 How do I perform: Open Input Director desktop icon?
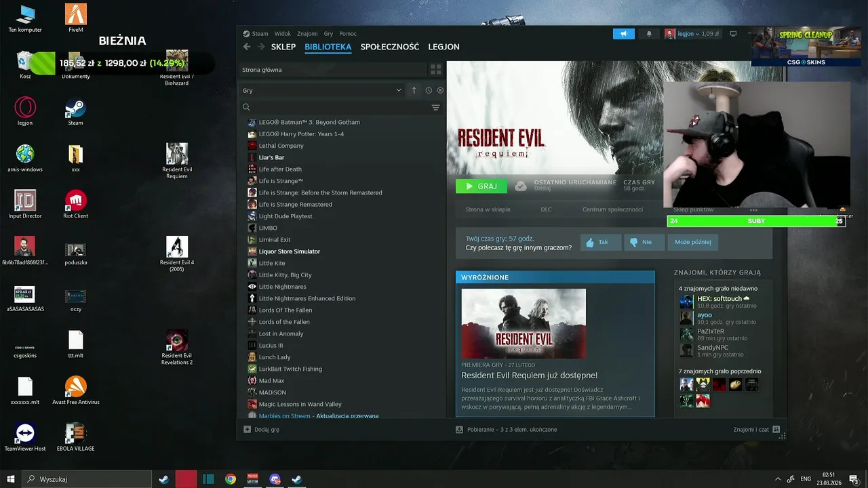(x=25, y=204)
